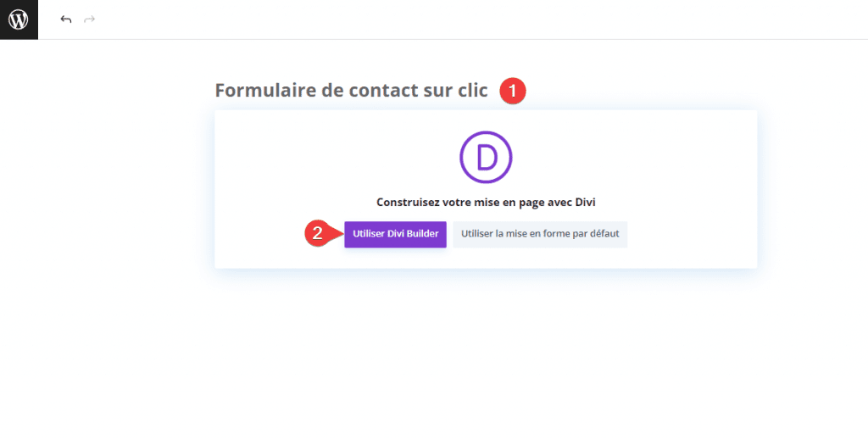Click the Utiliser Divi Builder button

pyautogui.click(x=395, y=234)
